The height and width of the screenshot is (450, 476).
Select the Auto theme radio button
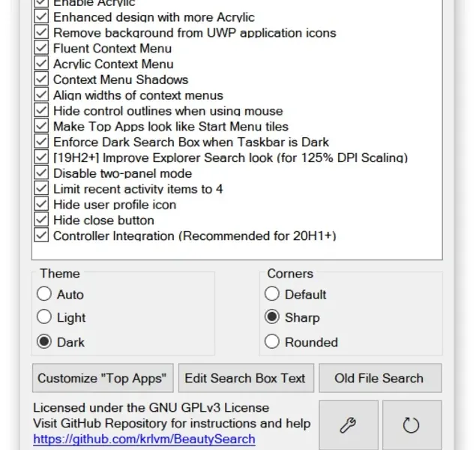point(45,294)
